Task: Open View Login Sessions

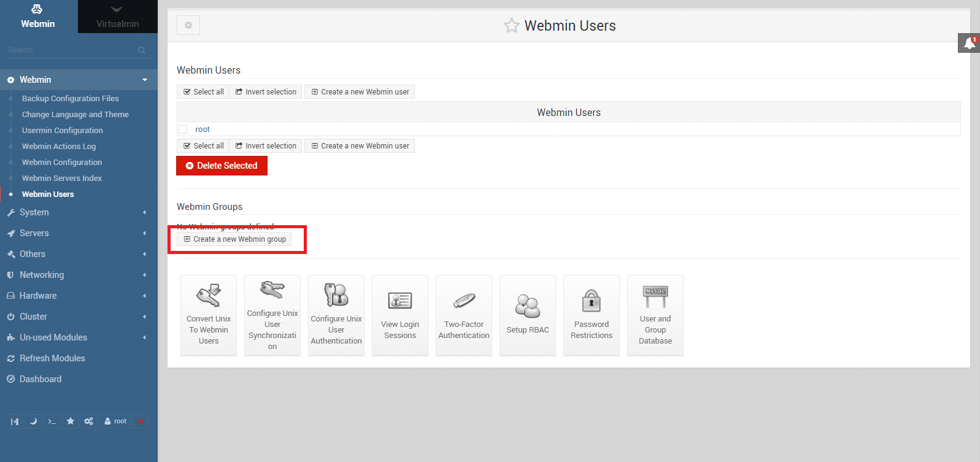Action: coord(400,315)
